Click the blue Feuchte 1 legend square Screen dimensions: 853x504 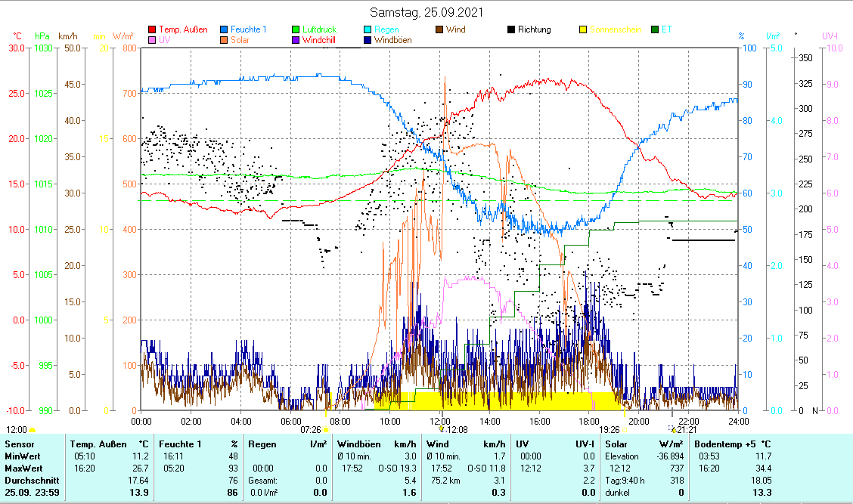[225, 30]
